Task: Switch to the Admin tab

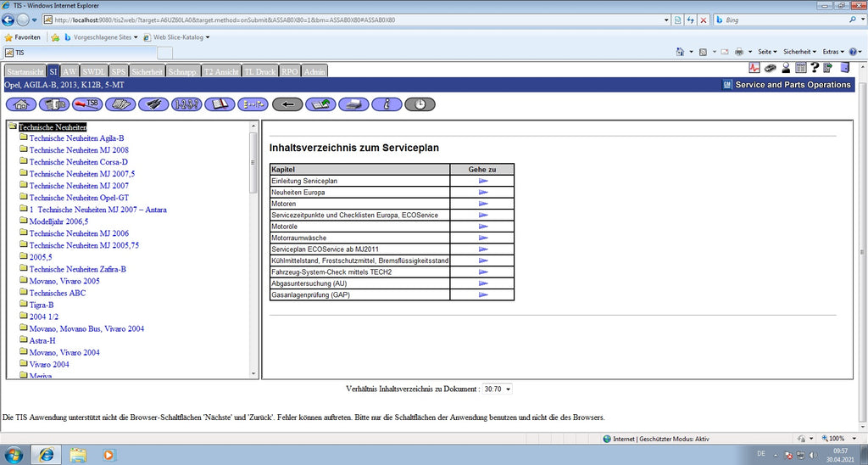Action: click(x=314, y=71)
